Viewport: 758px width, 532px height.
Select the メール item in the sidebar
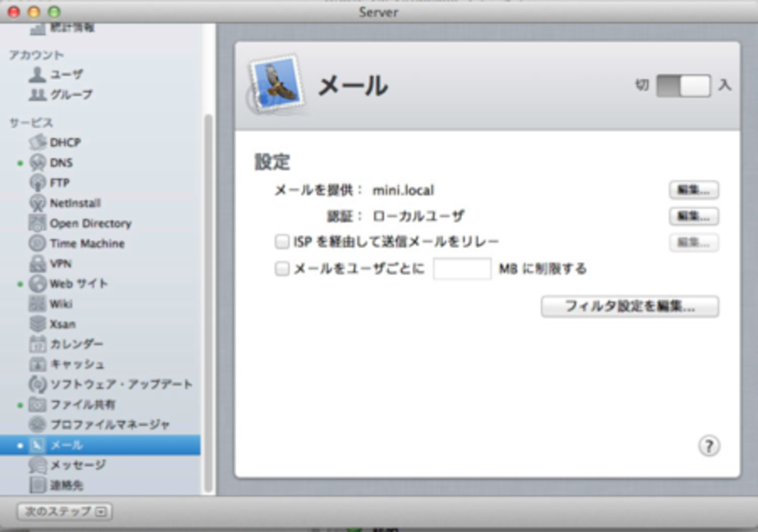pos(100,445)
